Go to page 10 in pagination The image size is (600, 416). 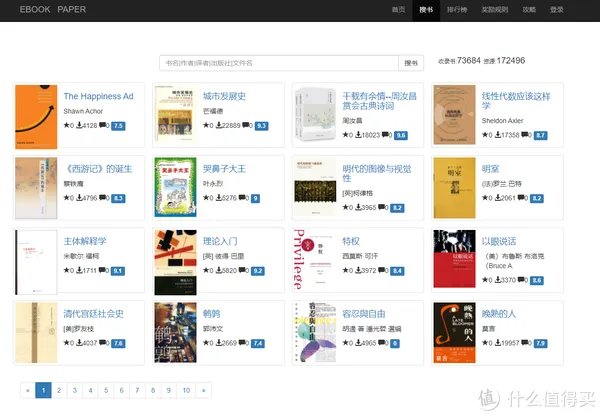[186, 390]
